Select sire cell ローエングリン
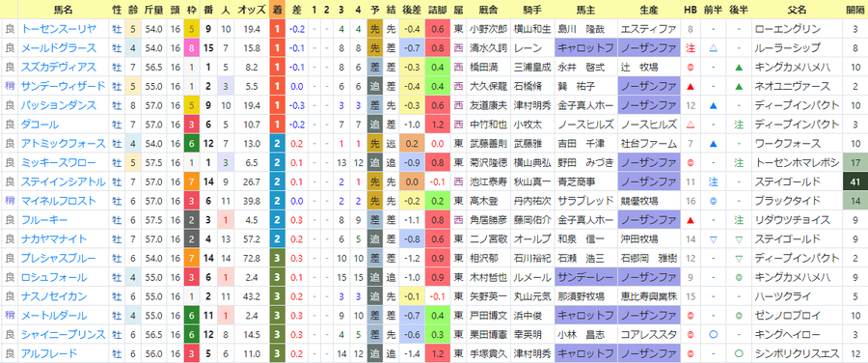 coord(789,29)
